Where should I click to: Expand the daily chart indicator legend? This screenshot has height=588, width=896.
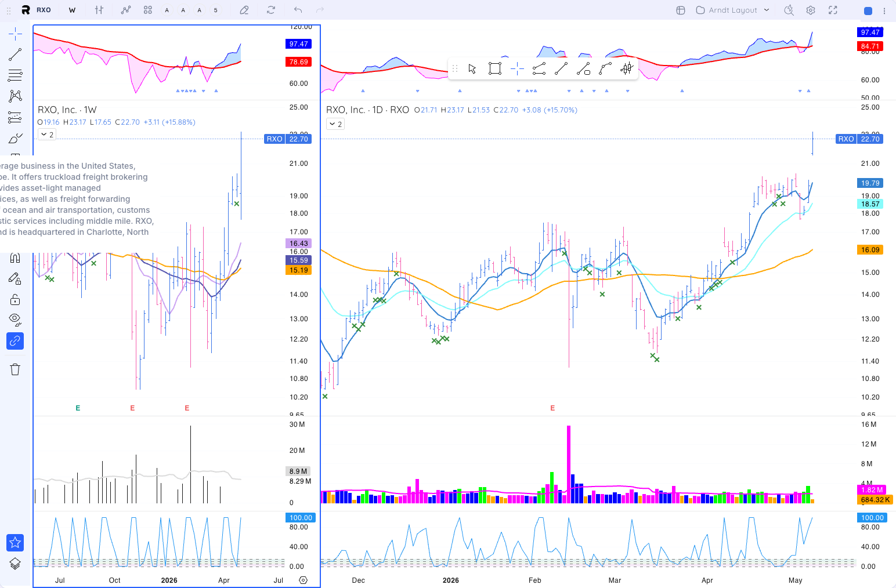point(335,124)
